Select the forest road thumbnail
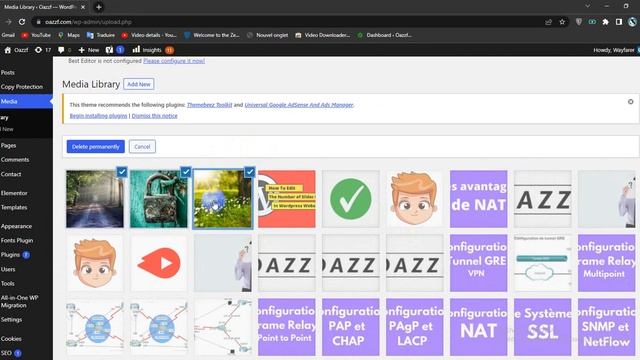Image resolution: width=640 pixels, height=360 pixels. click(95, 199)
